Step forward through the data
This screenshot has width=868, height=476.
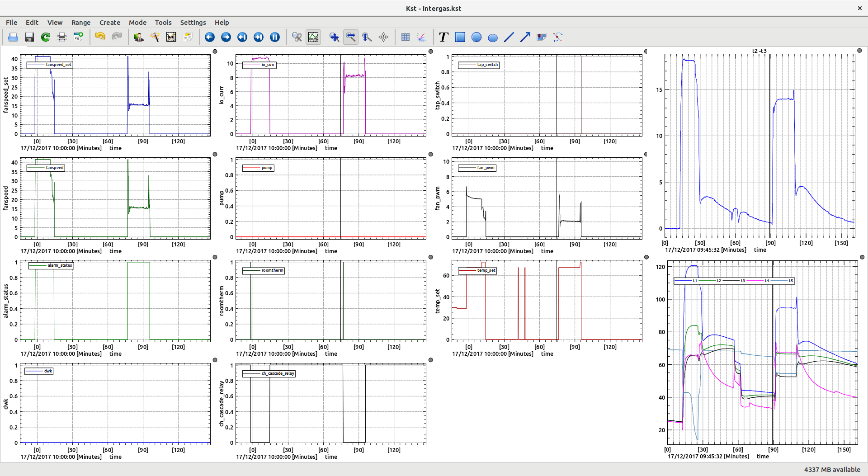(x=226, y=37)
